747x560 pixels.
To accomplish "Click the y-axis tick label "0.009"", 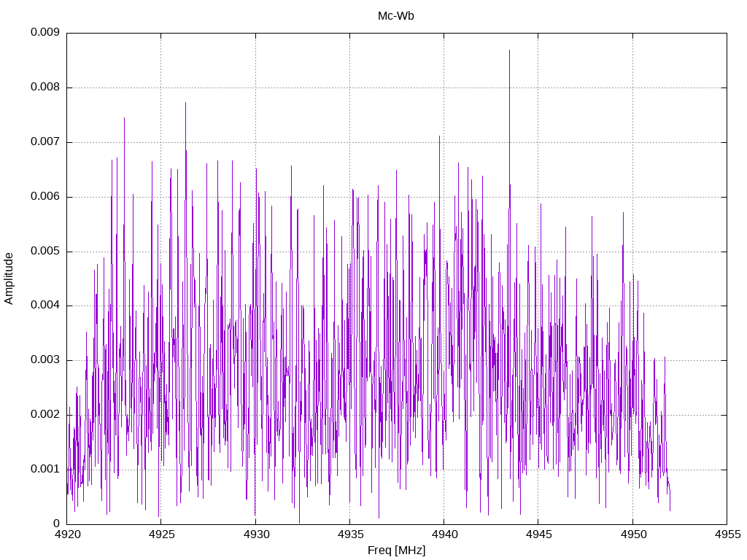I will (45, 32).
